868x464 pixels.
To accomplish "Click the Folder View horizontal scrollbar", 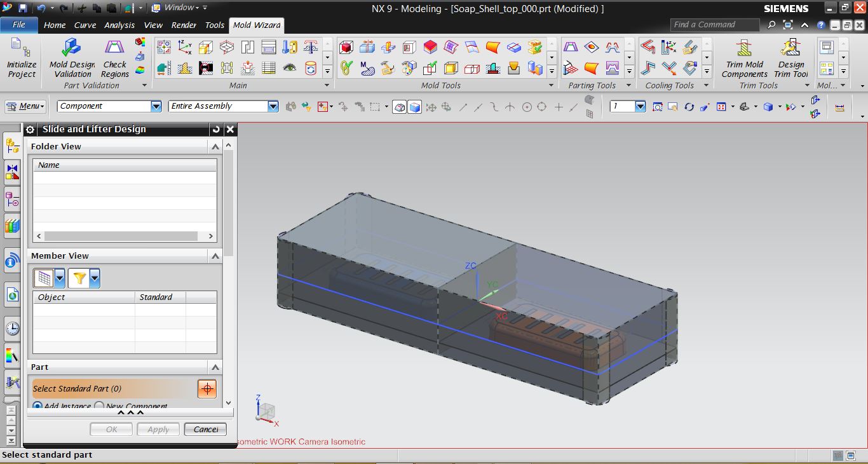I will [x=125, y=236].
